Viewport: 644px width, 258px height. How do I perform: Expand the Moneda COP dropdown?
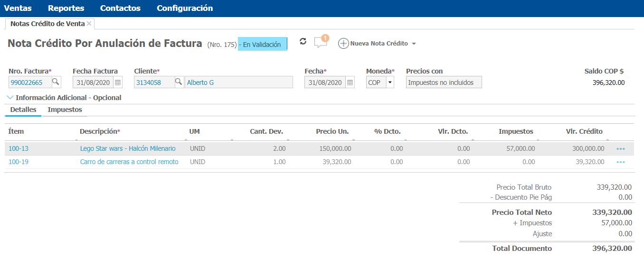(390, 83)
